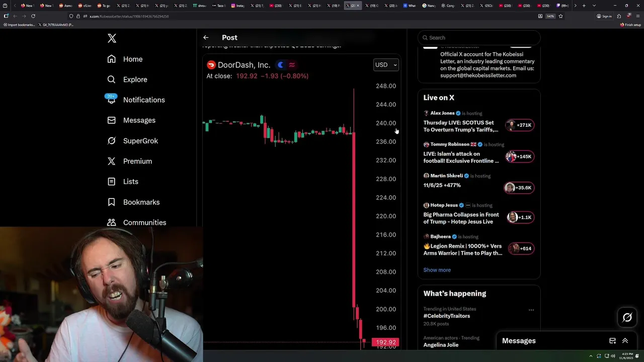Switch to the (99+) browser tab

(562, 6)
